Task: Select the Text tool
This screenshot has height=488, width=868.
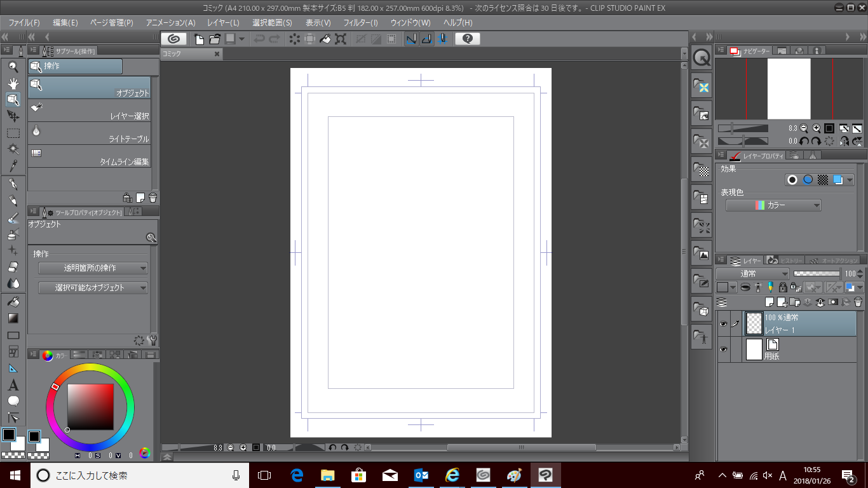Action: [13, 385]
